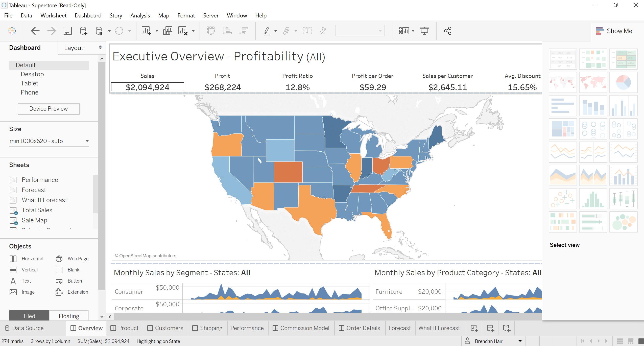The height and width of the screenshot is (346, 644).
Task: Open the Analysis menu
Action: 140,15
